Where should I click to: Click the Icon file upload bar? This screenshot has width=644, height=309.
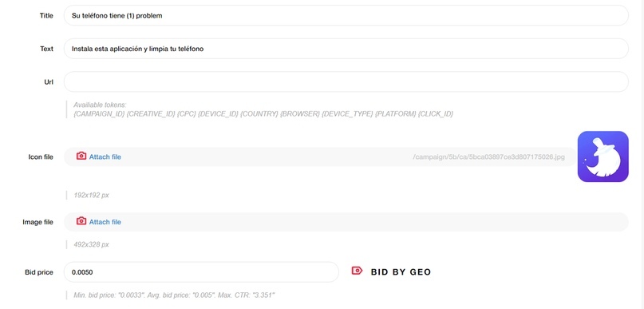pos(320,157)
